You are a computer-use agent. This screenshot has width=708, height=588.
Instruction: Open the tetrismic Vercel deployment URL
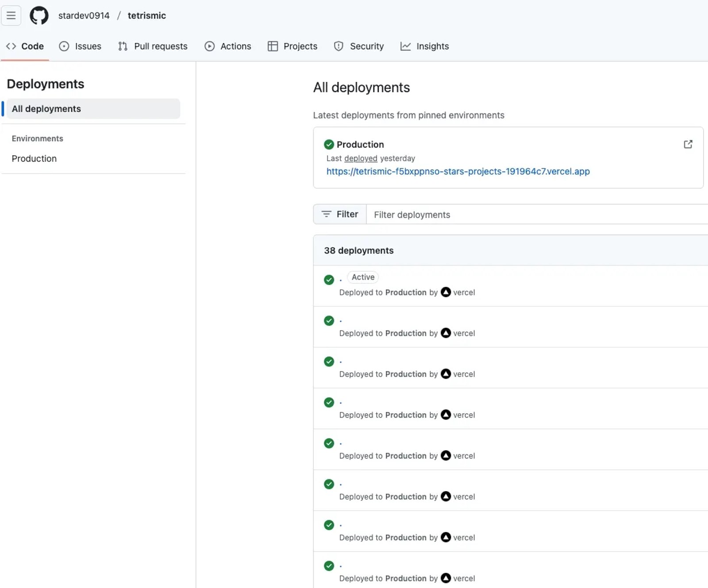pyautogui.click(x=458, y=171)
